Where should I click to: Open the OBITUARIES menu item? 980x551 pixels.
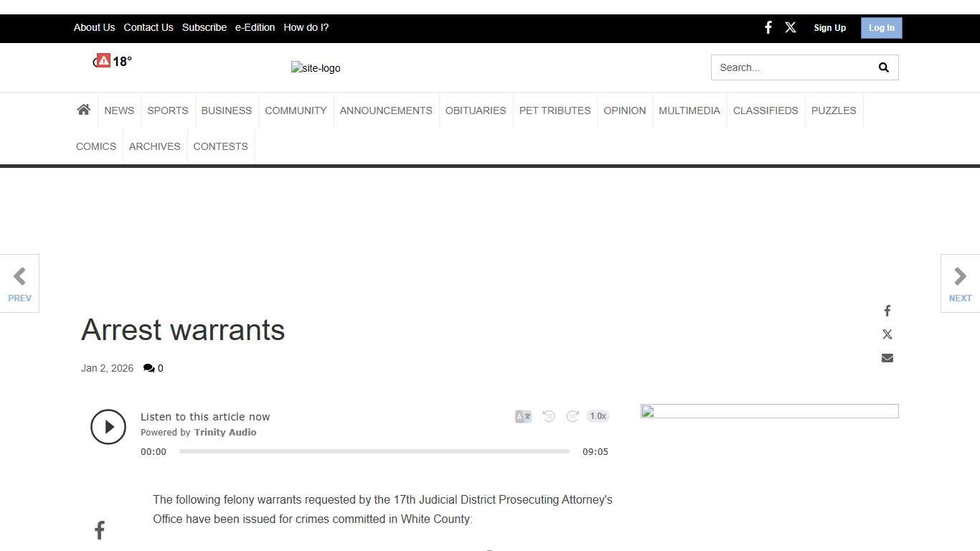point(476,110)
